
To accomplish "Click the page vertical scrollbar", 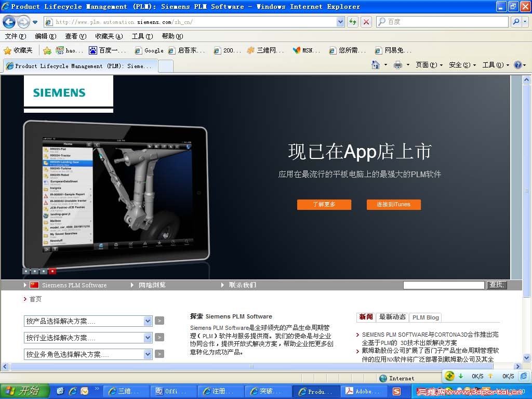I will 526,219.
